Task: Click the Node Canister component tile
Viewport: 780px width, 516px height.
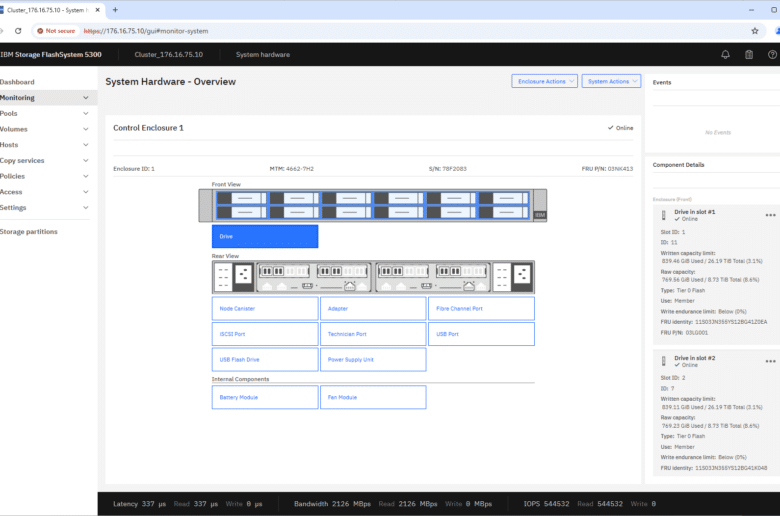Action: [265, 309]
